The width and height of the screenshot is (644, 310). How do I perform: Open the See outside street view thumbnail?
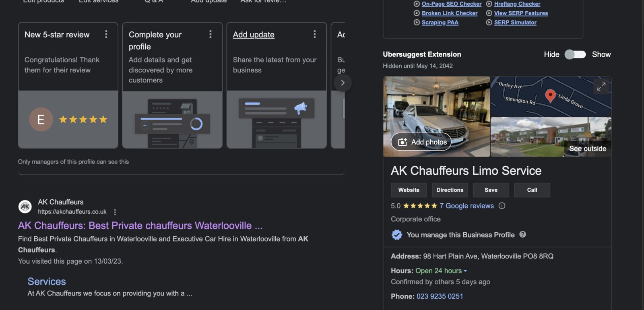tap(551, 137)
